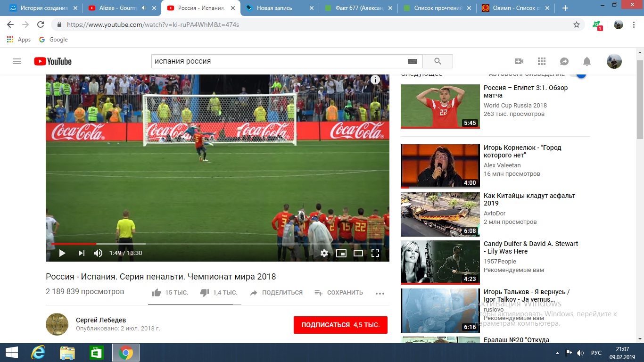
Task: Open the Windows Store taskbar icon
Action: pyautogui.click(x=97, y=353)
